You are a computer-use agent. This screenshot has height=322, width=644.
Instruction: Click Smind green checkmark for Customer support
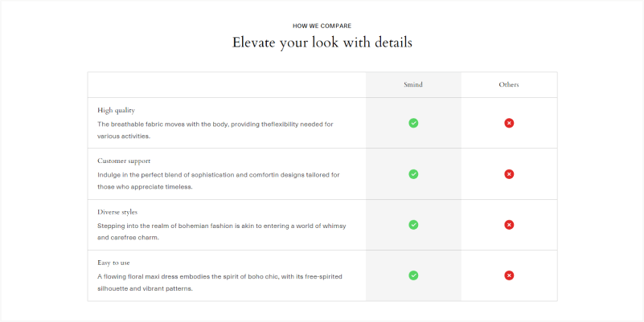pyautogui.click(x=413, y=174)
